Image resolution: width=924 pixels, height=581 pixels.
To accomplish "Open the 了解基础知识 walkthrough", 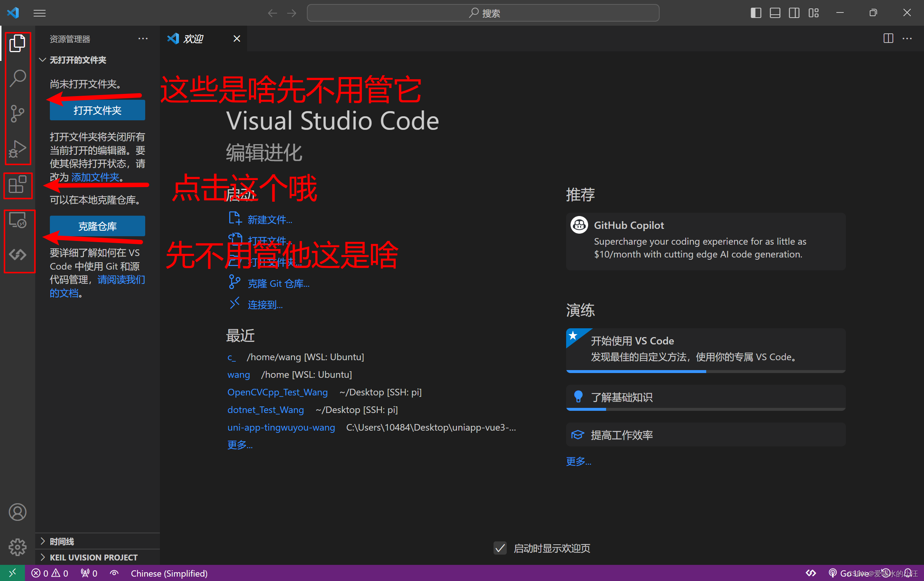I will point(705,398).
